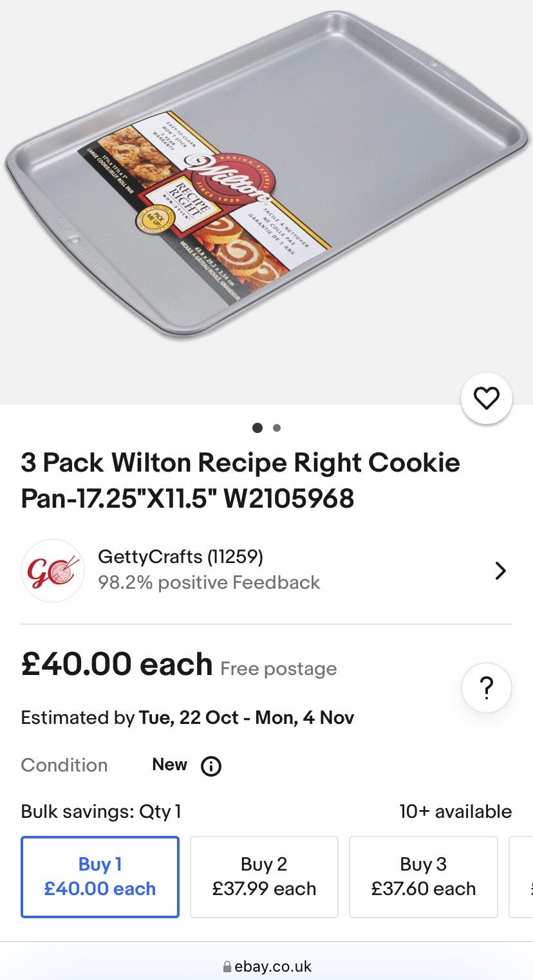Click the question mark help button

(487, 688)
